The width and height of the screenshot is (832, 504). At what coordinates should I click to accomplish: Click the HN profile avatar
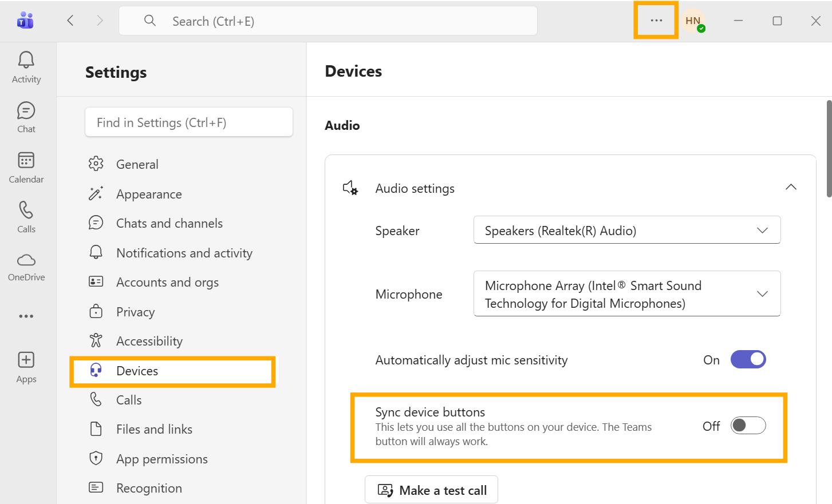point(693,21)
